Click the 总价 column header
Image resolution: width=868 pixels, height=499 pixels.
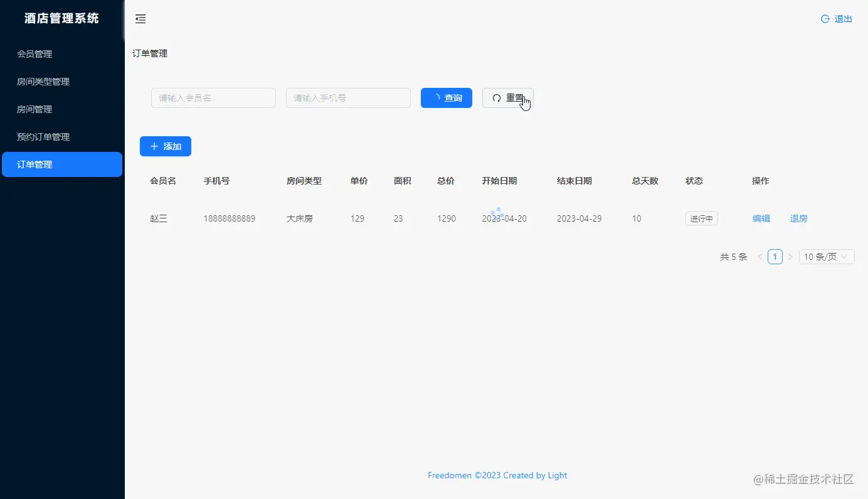pyautogui.click(x=446, y=181)
